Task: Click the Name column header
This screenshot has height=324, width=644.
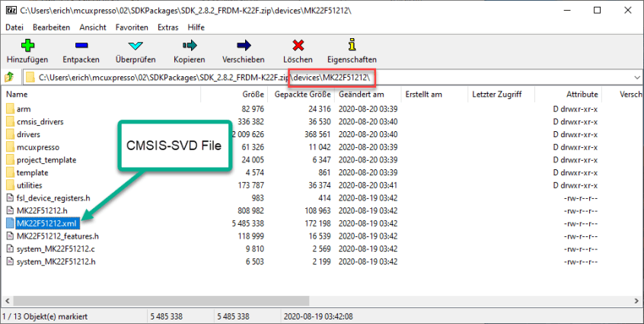Action: pyautogui.click(x=18, y=95)
